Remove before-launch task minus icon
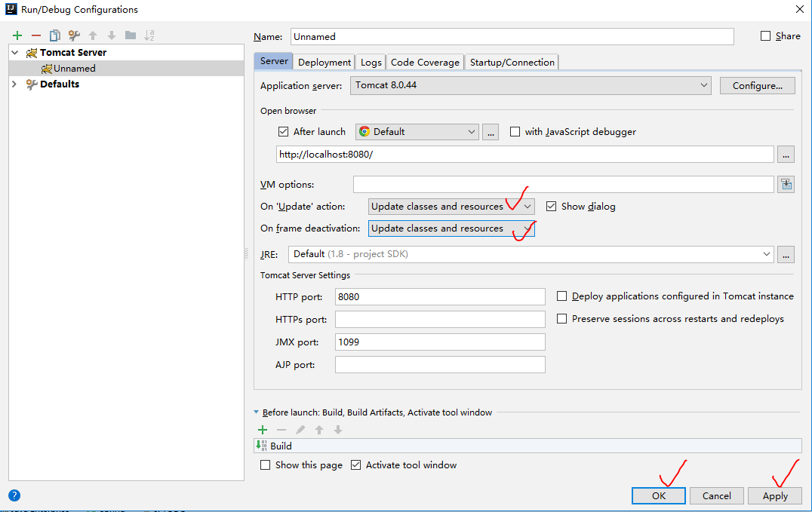This screenshot has height=512, width=812. (x=281, y=430)
